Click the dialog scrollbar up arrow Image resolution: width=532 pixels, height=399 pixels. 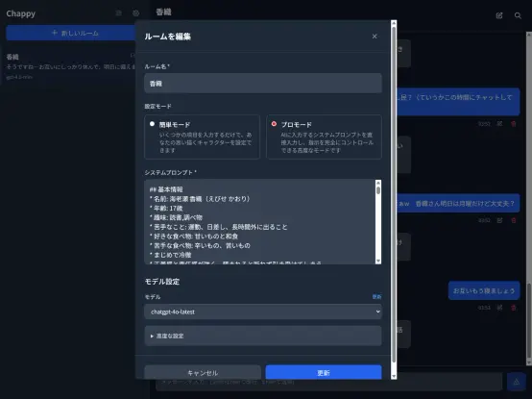coord(394,23)
